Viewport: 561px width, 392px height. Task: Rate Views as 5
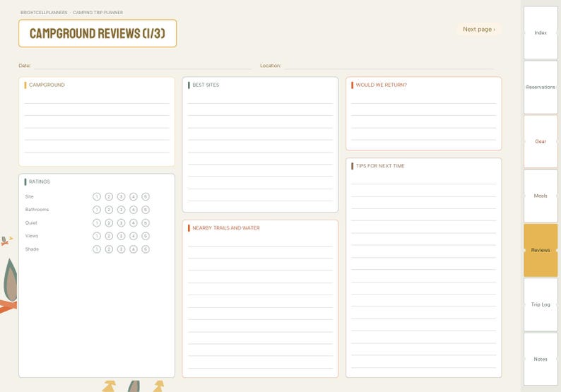[146, 236]
